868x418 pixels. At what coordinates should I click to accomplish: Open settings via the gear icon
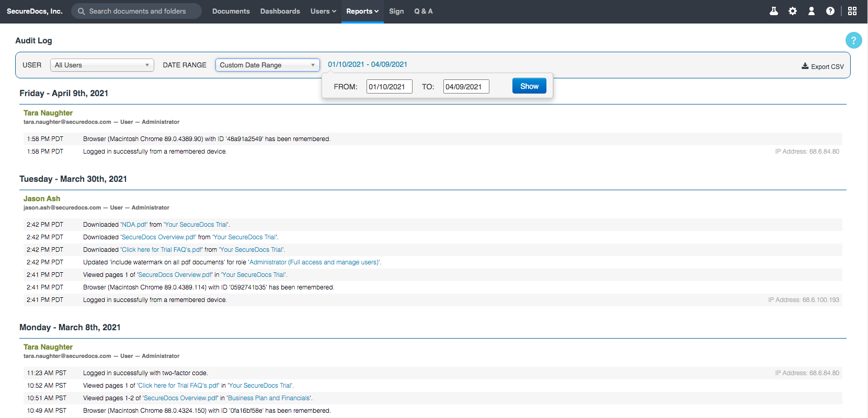793,11
